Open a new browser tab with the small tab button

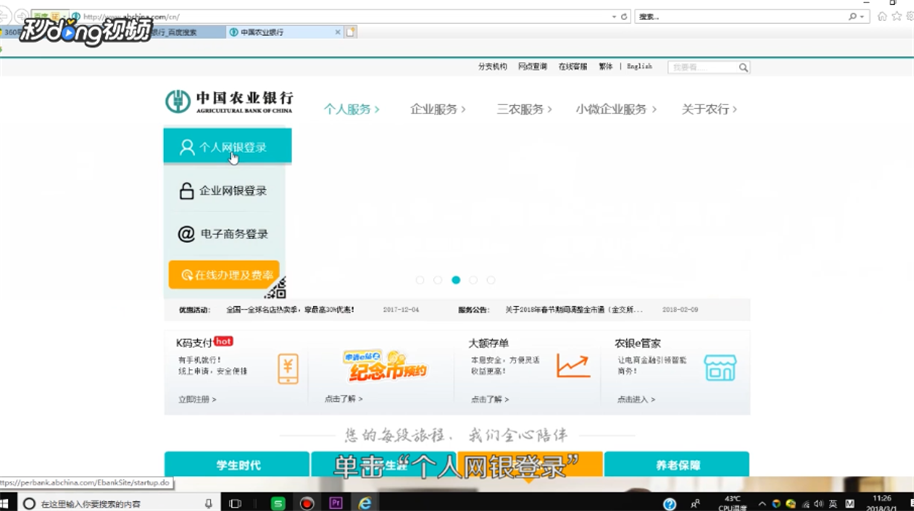[x=350, y=32]
